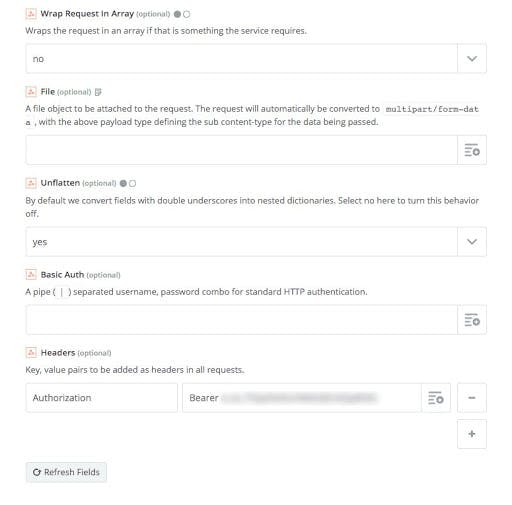Select empty radio circle next to Wrap Request In Array

187,14
